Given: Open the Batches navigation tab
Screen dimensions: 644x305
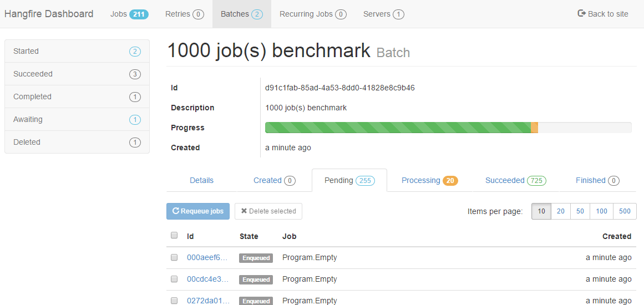Looking at the screenshot, I should (242, 14).
